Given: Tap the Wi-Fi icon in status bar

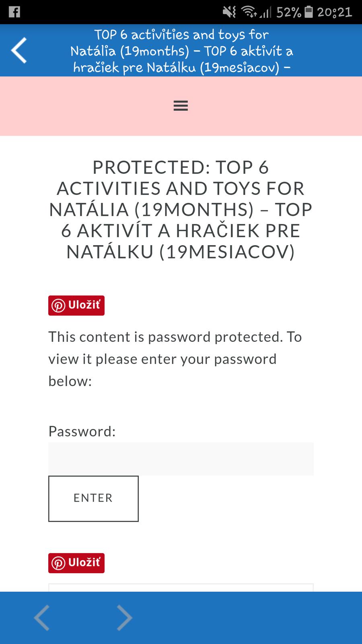Looking at the screenshot, I should (249, 12).
